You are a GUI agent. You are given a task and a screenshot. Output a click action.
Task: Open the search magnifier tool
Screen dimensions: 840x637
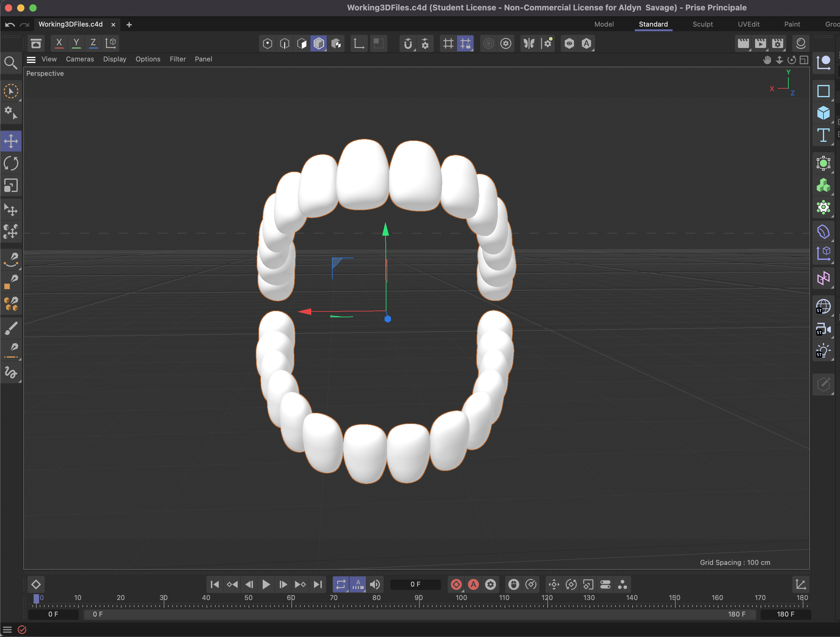pos(10,63)
